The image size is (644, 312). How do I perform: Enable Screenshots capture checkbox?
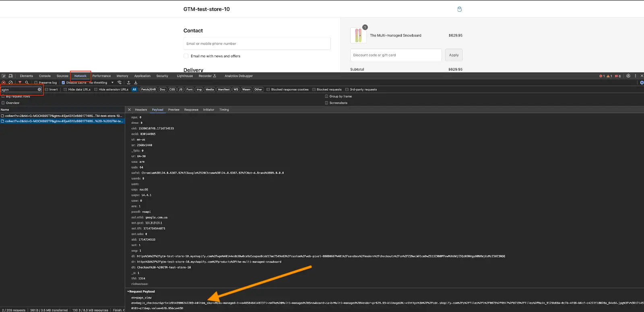(327, 103)
